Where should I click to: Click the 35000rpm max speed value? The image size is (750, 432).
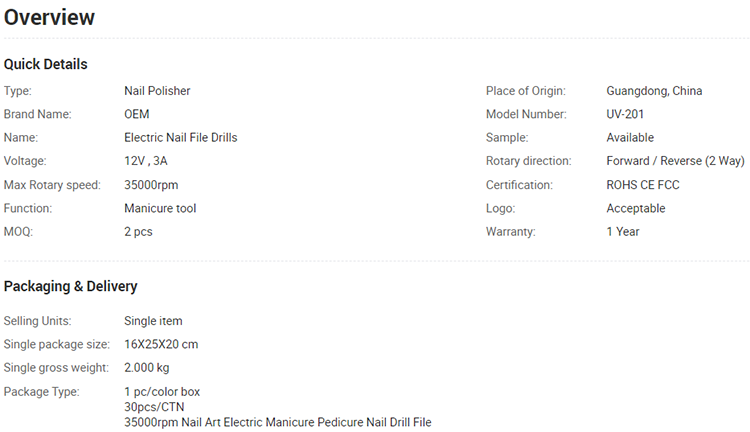pyautogui.click(x=151, y=185)
